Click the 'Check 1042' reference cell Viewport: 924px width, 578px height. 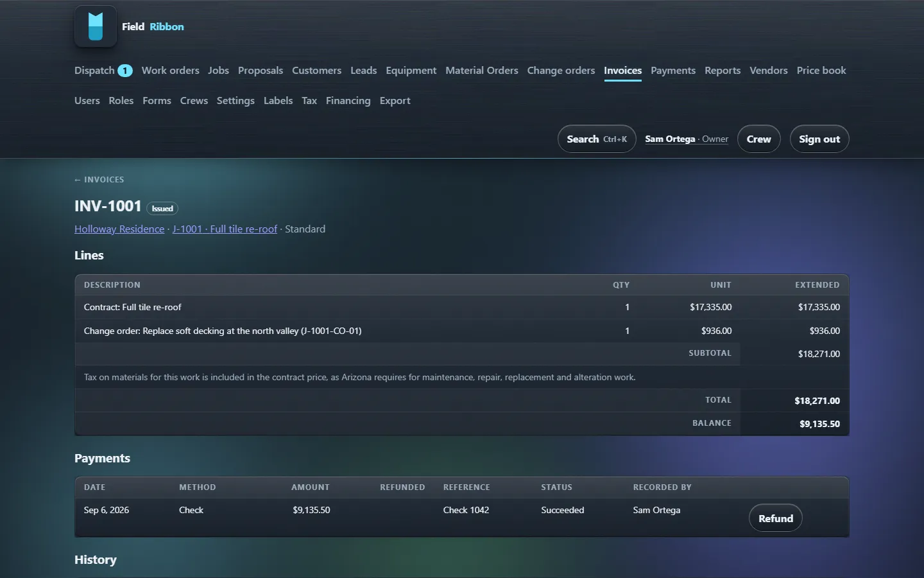tap(466, 511)
